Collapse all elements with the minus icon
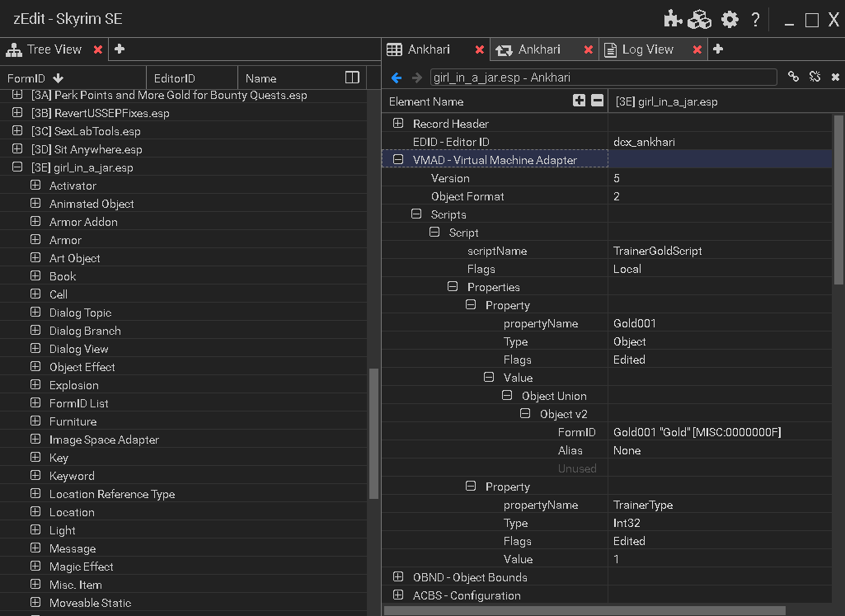This screenshot has height=616, width=845. [596, 100]
